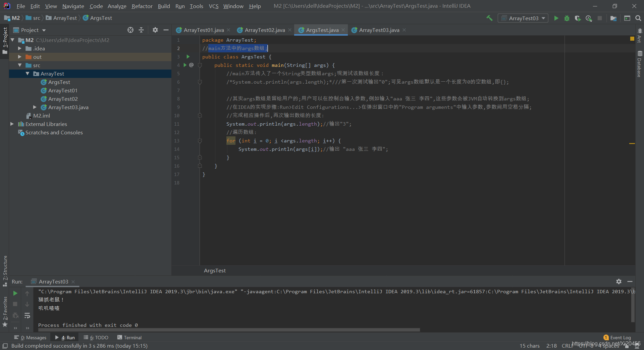The height and width of the screenshot is (350, 644).
Task: Select Scratches and Consoles node
Action: (x=54, y=132)
